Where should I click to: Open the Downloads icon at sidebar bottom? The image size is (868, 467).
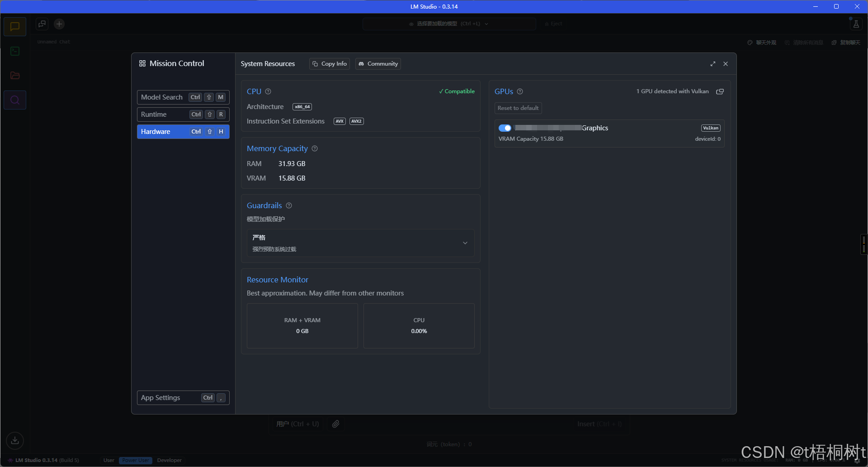tap(15, 440)
